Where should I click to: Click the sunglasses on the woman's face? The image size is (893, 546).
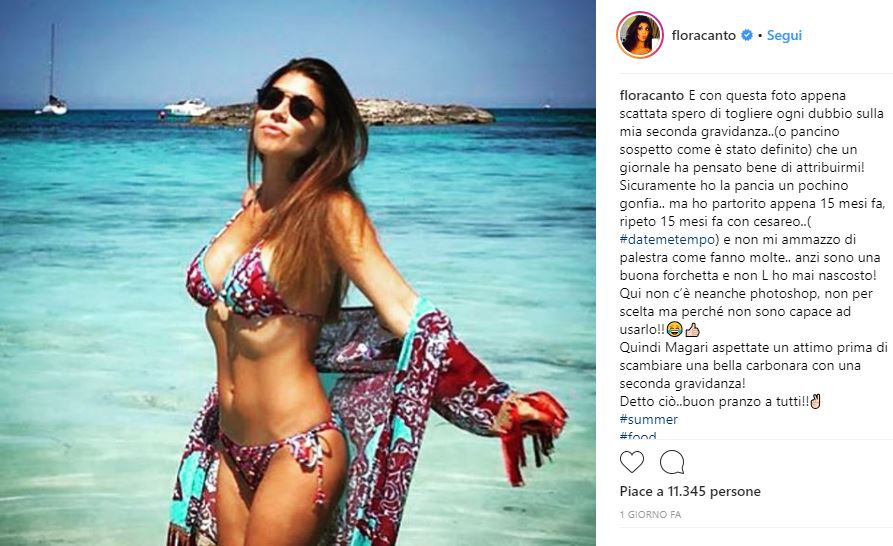[290, 103]
